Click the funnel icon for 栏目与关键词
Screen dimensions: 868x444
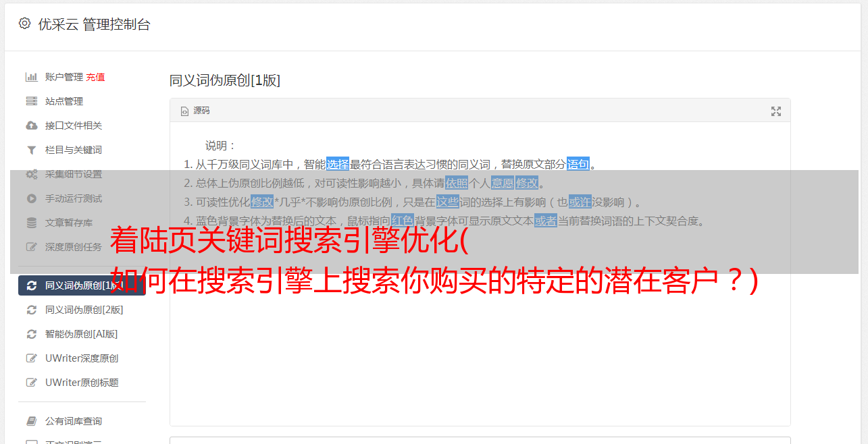31,150
